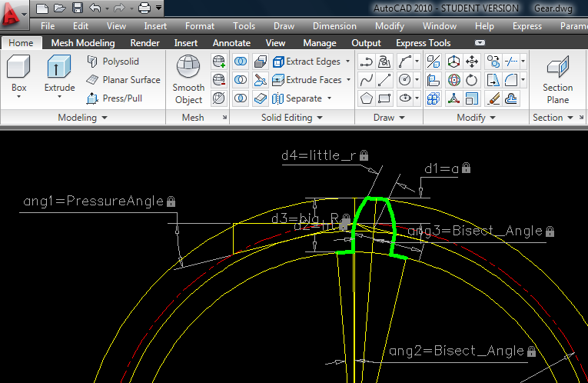Select the ang2=Bisect_Angle dimension label

(x=463, y=351)
